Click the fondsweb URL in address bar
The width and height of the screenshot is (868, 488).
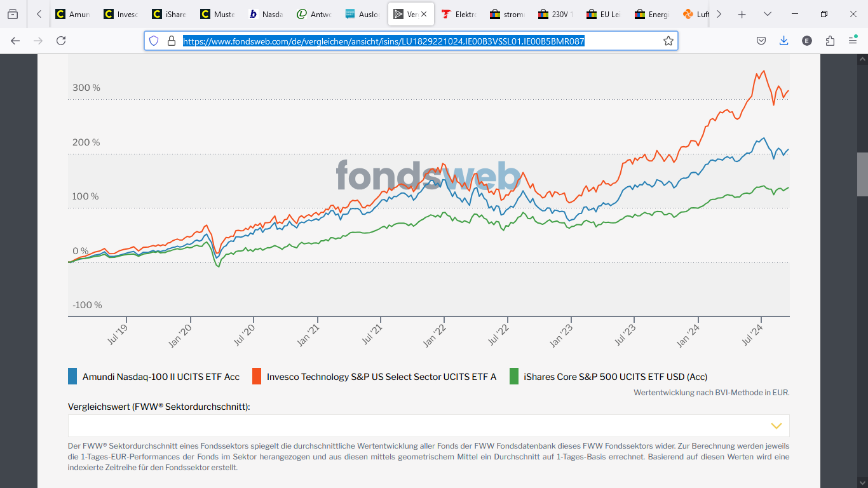(383, 41)
